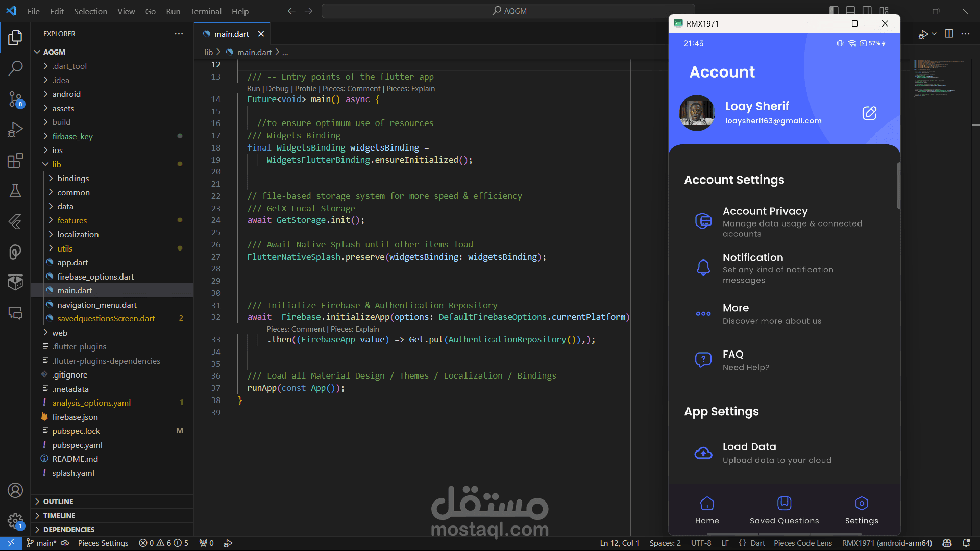980x551 pixels.
Task: Open the notifications bell in status bar
Action: [966, 543]
